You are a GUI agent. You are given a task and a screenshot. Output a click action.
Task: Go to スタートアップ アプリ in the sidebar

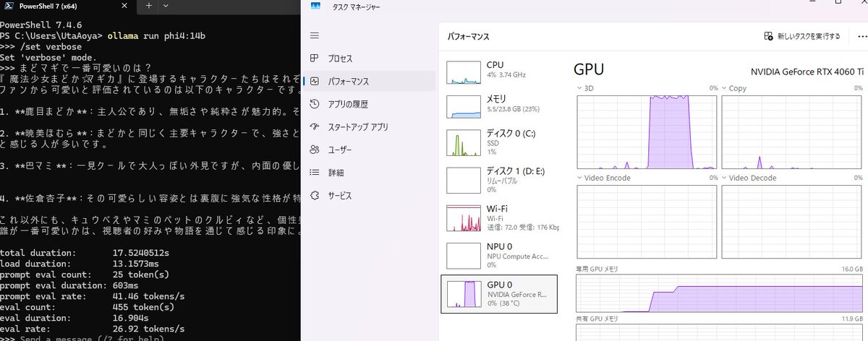[x=357, y=127]
